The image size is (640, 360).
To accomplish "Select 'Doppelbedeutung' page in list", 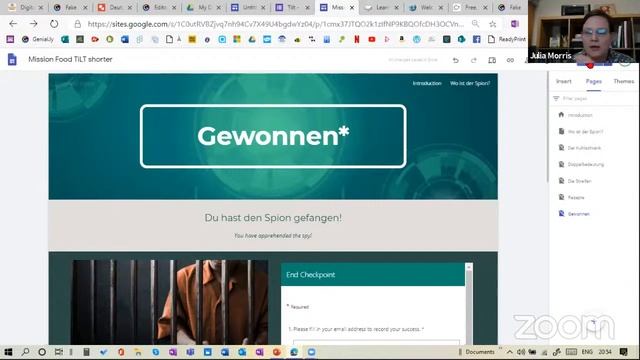I will 586,164.
